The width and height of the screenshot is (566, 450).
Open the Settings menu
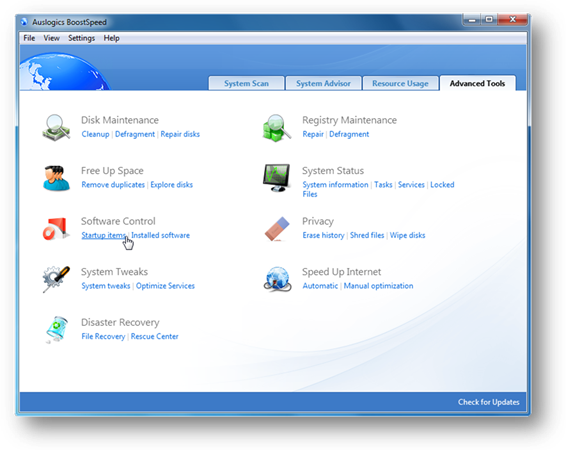[x=82, y=38]
